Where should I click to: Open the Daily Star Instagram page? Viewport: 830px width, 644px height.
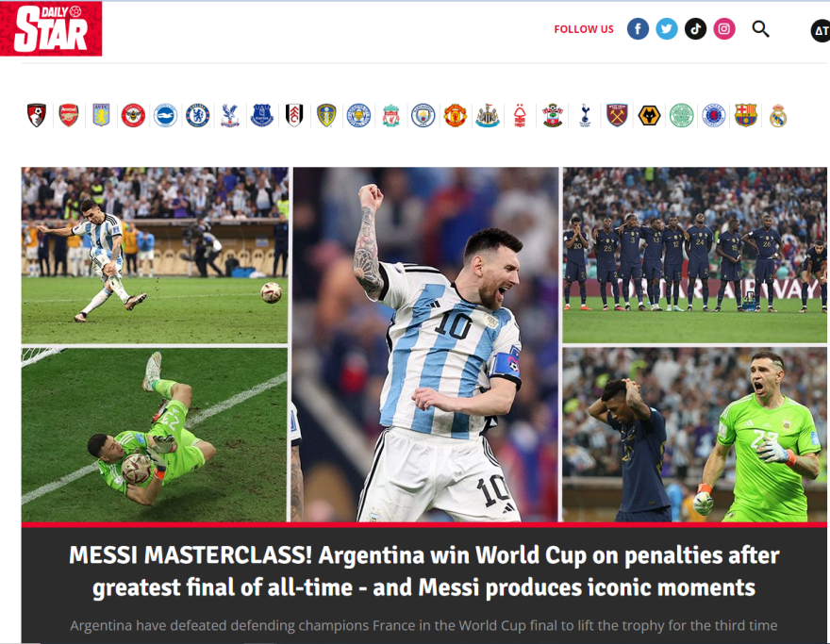tap(724, 28)
